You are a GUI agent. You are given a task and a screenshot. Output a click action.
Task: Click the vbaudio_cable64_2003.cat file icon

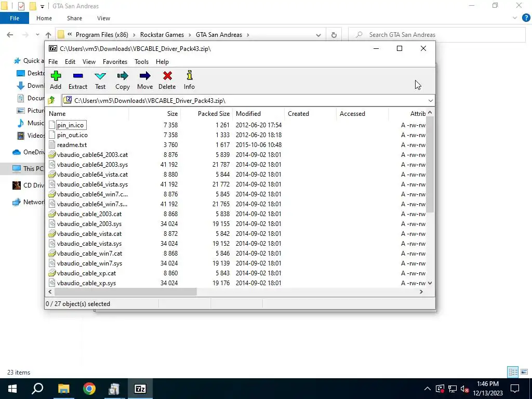[52, 155]
